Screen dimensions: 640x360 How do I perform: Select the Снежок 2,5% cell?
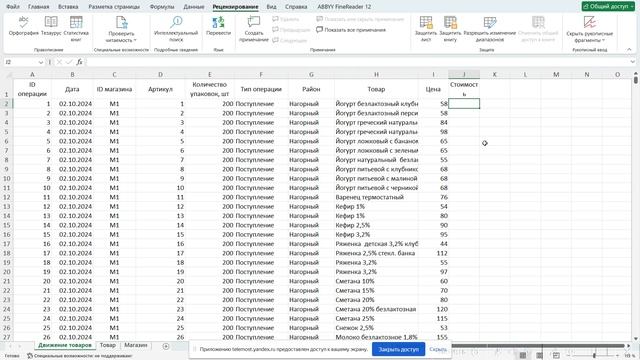click(376, 328)
